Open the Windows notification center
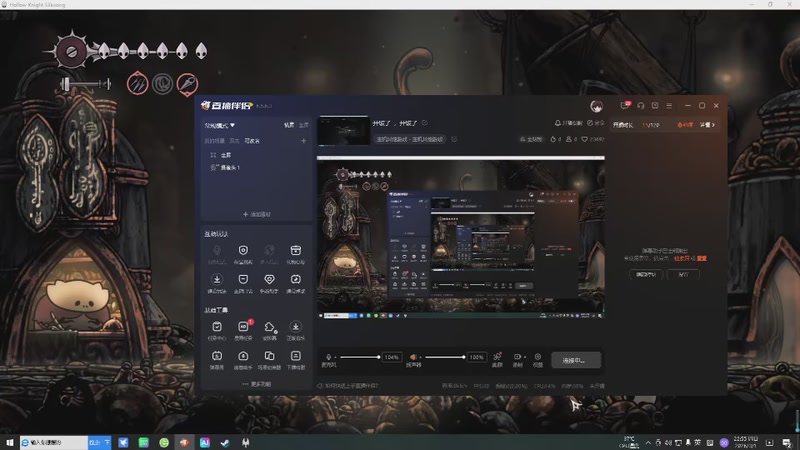The height and width of the screenshot is (450, 800). [786, 442]
